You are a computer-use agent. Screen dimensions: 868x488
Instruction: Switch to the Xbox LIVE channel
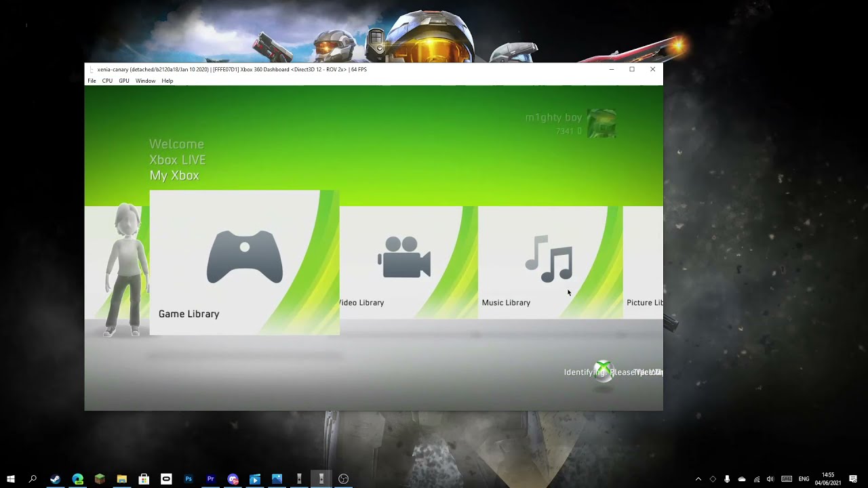tap(177, 159)
